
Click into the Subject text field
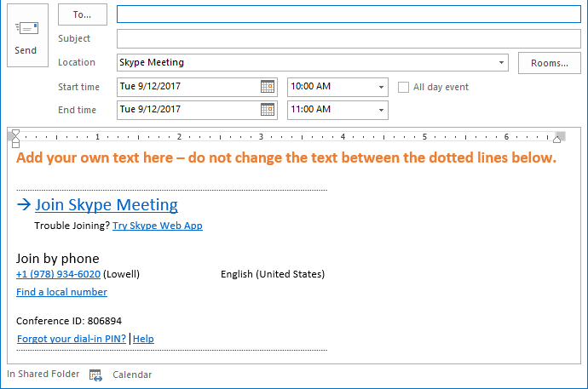point(348,38)
